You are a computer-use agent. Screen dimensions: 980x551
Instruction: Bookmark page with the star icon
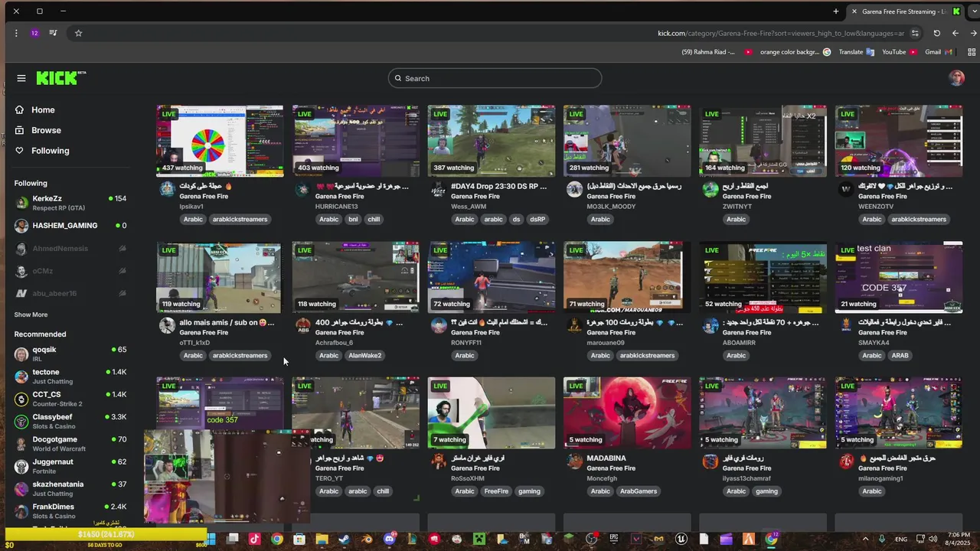(78, 33)
